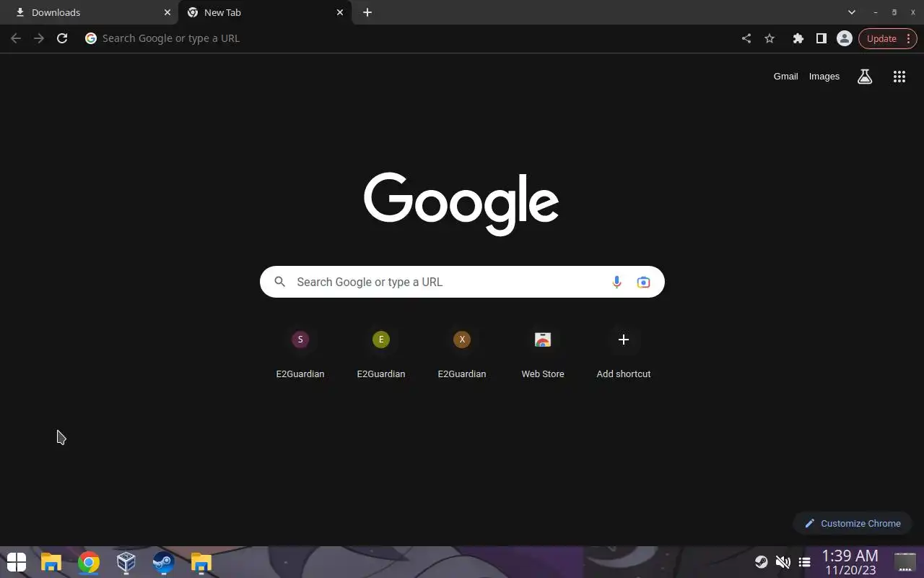Click the Update button
The width and height of the screenshot is (924, 578).
[888, 38]
